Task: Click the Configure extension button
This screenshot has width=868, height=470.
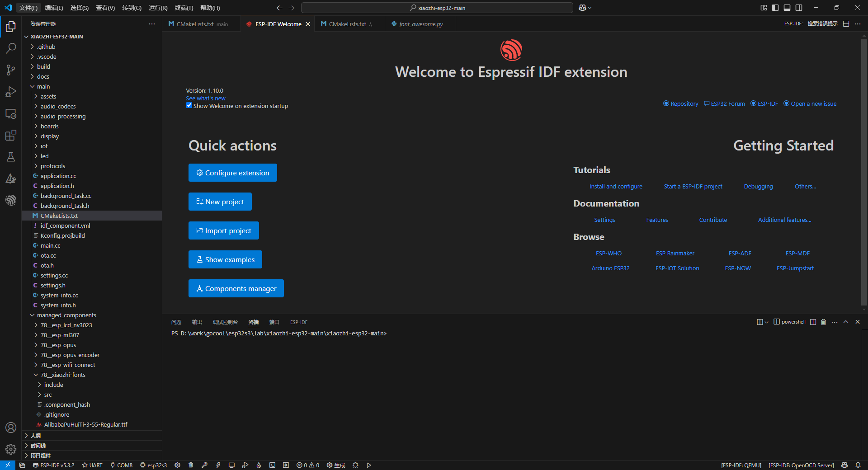Action: pyautogui.click(x=233, y=173)
